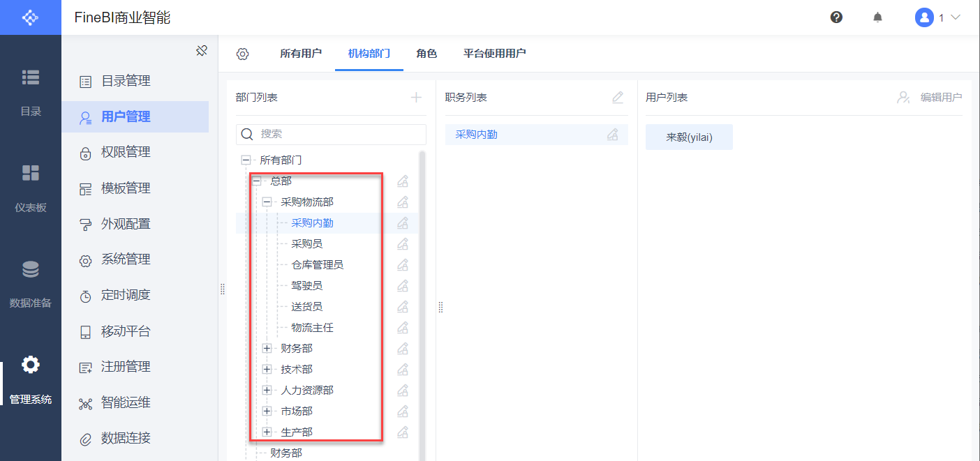Open the 数据准备 section in the left rail
This screenshot has height=461, width=980.
(x=31, y=282)
